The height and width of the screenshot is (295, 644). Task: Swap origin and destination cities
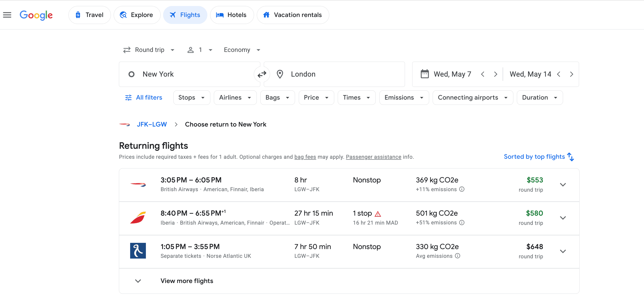[x=262, y=74]
